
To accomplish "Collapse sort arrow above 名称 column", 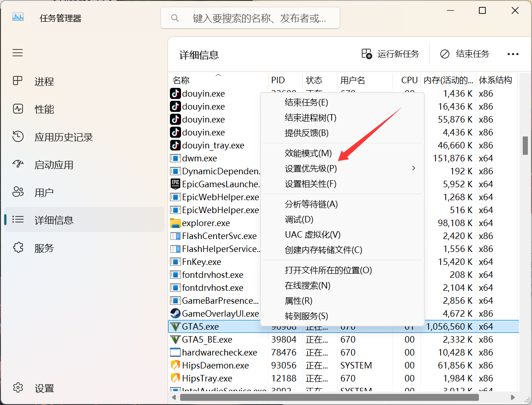I will point(218,74).
